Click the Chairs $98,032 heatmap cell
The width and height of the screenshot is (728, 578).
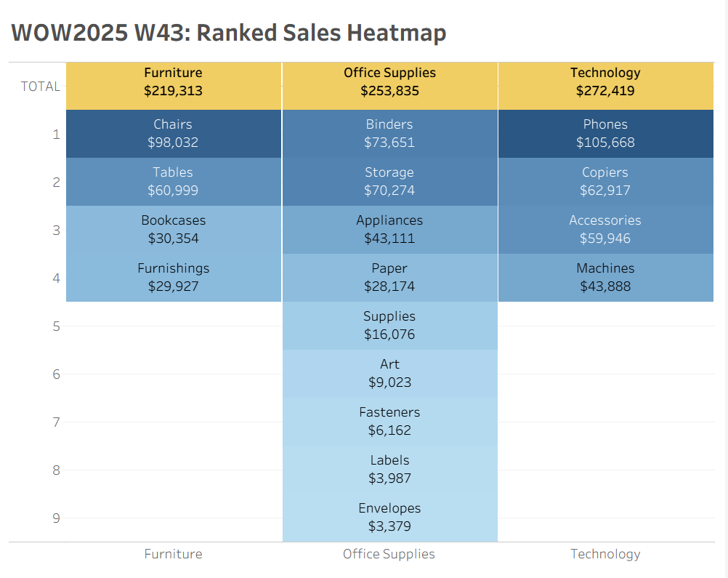tap(173, 134)
